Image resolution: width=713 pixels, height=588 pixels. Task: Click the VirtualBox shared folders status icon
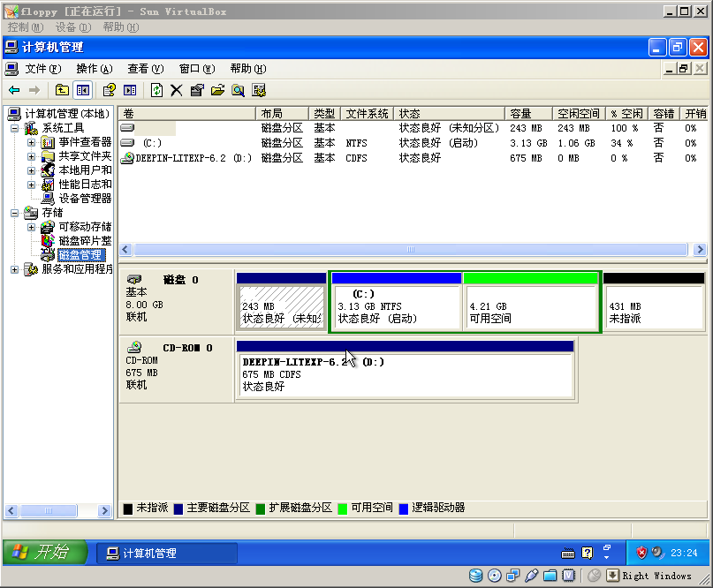coord(550,576)
